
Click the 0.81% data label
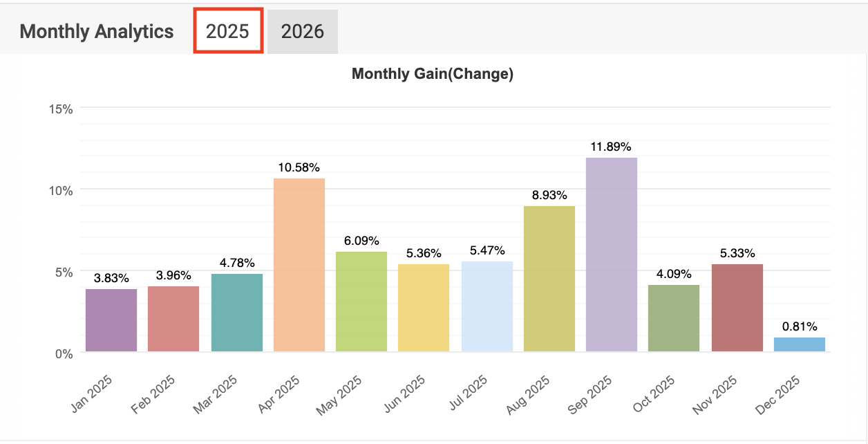pos(800,326)
